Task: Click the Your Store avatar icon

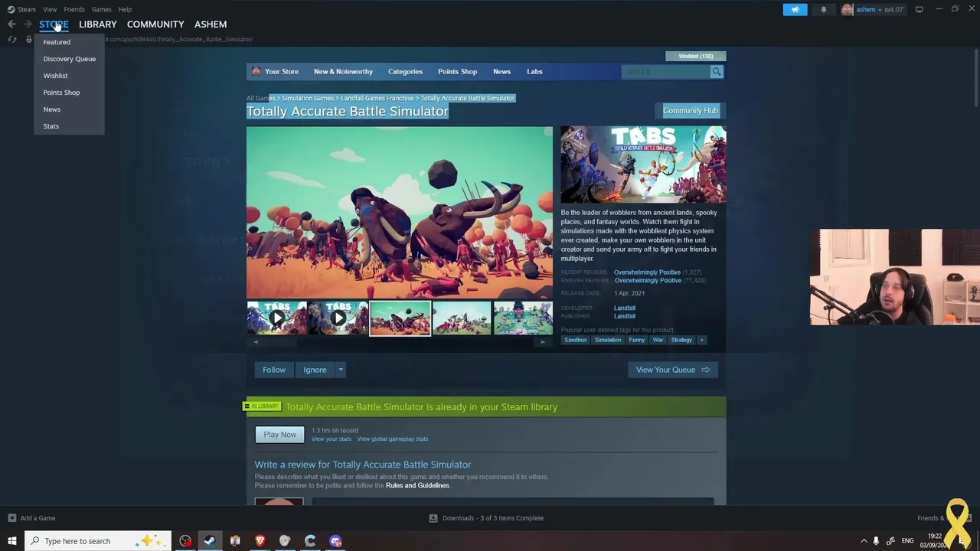Action: point(256,71)
